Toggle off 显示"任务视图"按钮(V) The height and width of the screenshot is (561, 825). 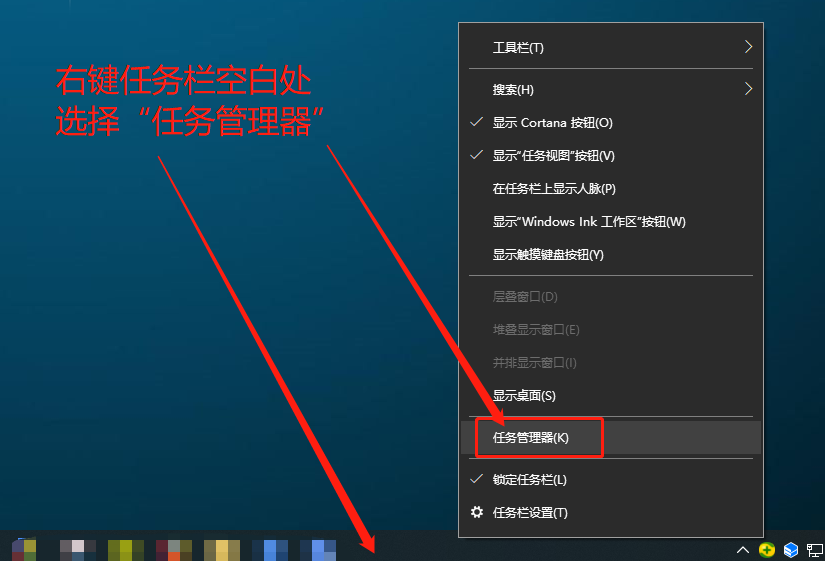(x=553, y=156)
